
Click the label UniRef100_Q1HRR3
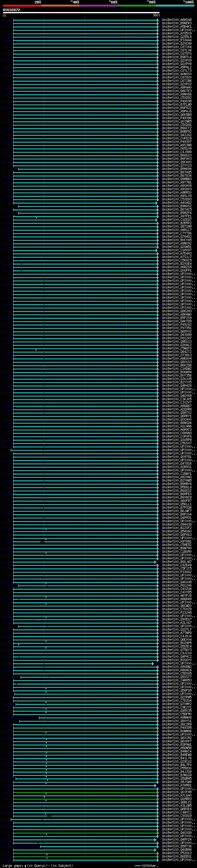pos(177,799)
